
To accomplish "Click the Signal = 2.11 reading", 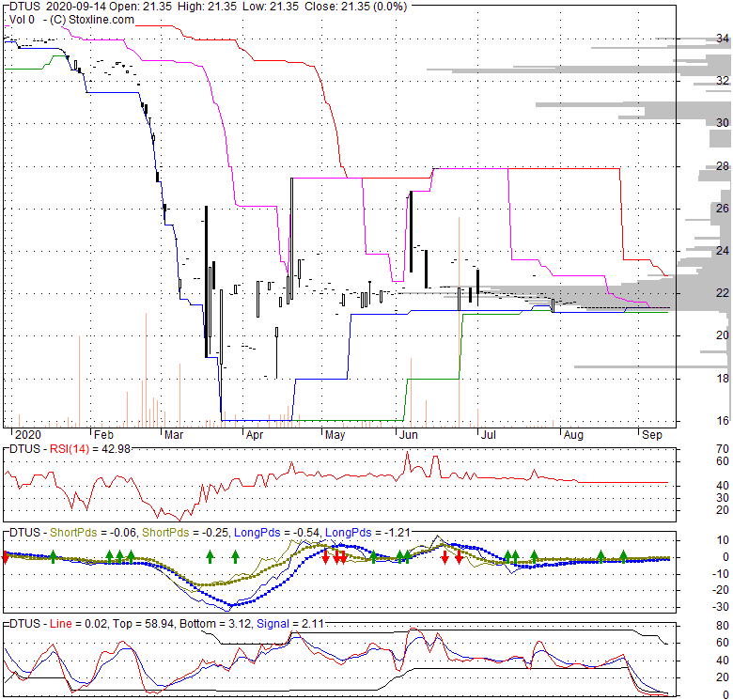I will [289, 624].
